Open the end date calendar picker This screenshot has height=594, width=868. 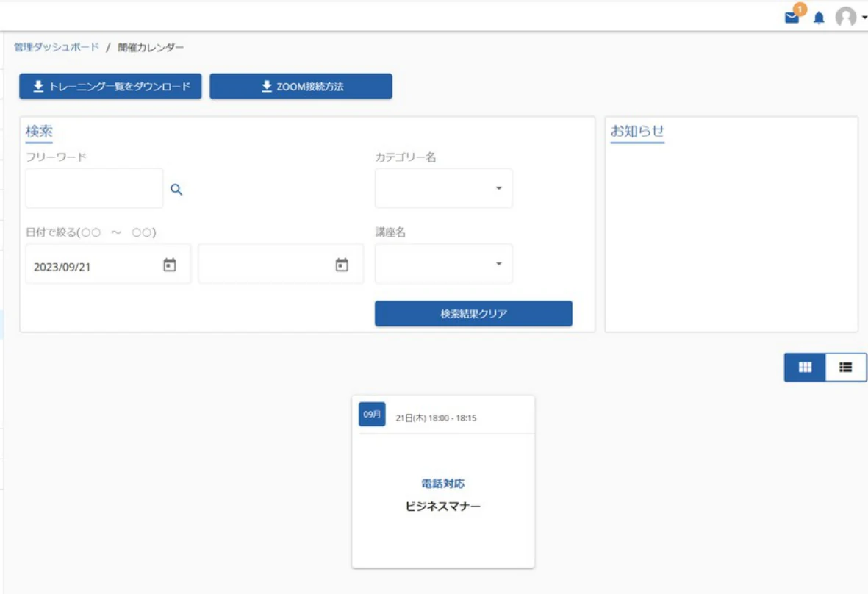point(342,265)
